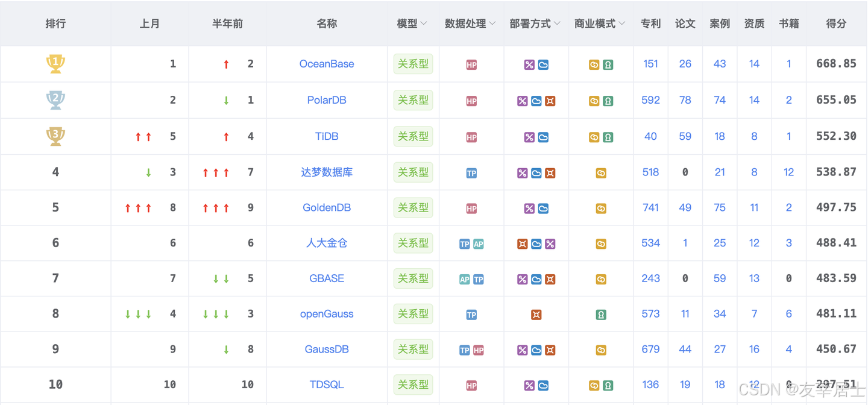Screen dimensions: 868x405
Task: Click the bronze third-place trophy icon
Action: 55,136
